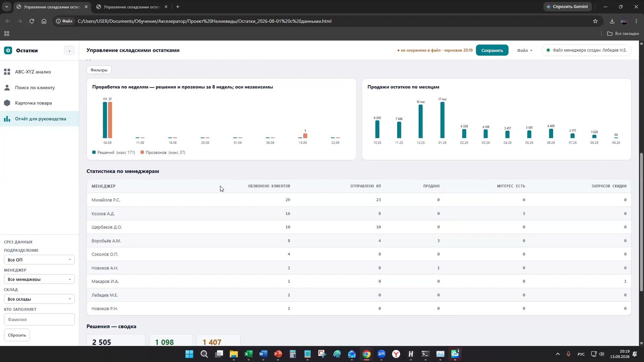Reload the browser page
Screen dimensions: 644x362
pos(32,21)
